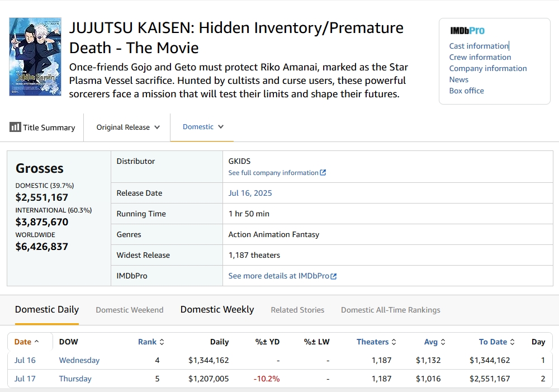Click the $1,132 average cell
The image size is (559, 392).
428,360
